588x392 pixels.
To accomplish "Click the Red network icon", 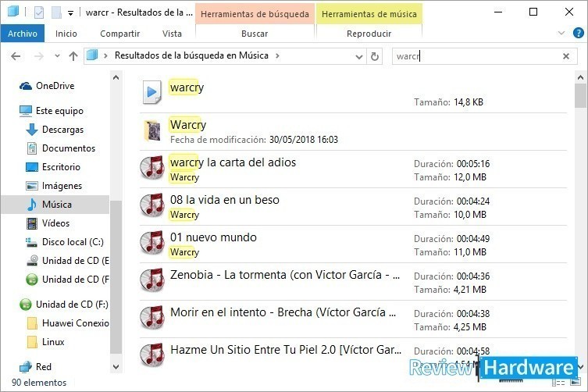I will coord(26,367).
